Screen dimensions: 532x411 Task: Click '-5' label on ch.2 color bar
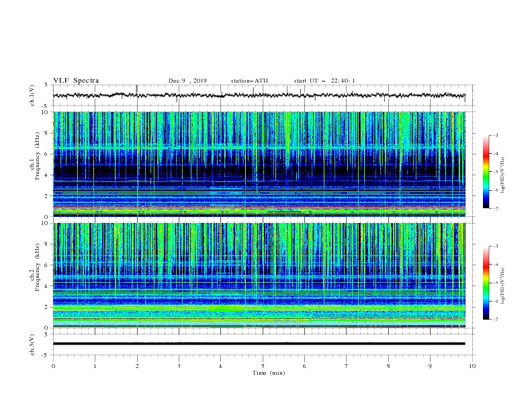tap(496, 283)
